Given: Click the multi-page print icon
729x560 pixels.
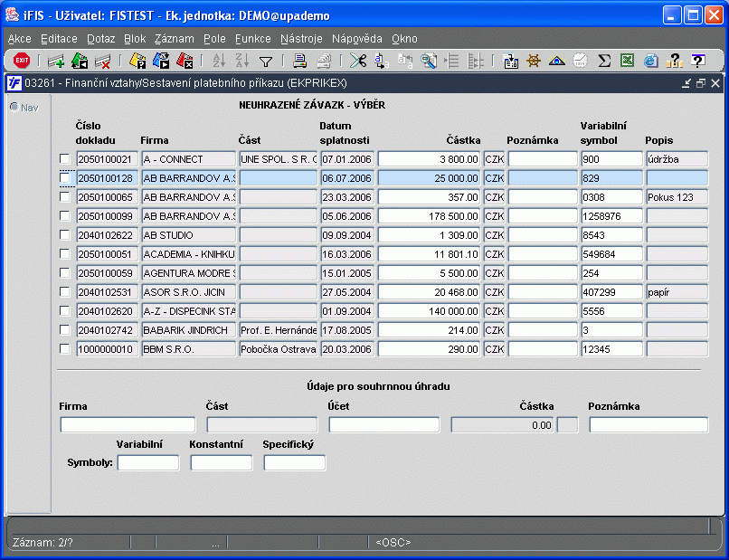Looking at the screenshot, I should coord(324,61).
